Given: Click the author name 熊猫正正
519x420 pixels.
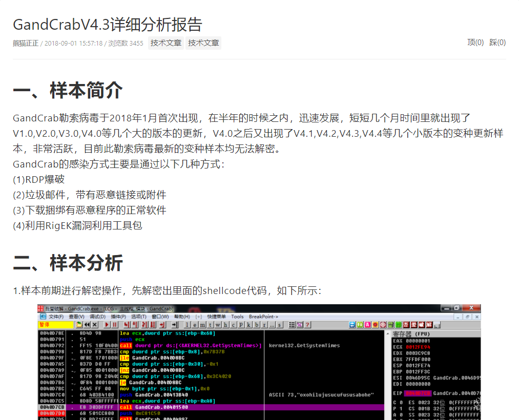Looking at the screenshot, I should [26, 44].
